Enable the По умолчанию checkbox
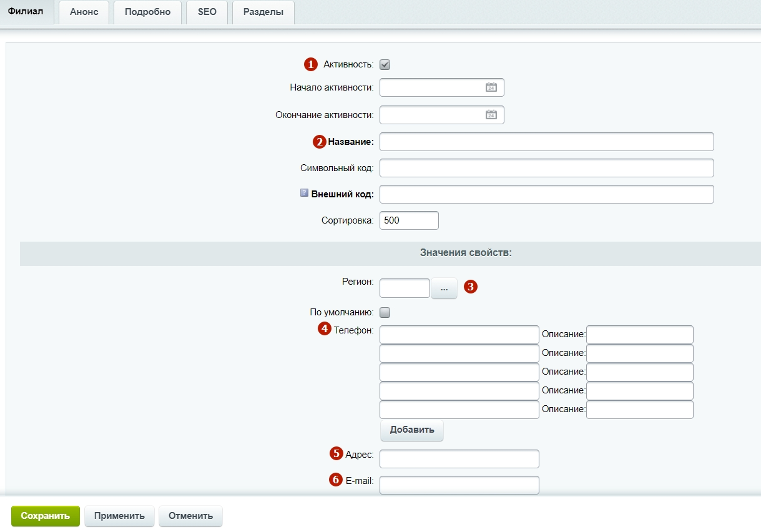The height and width of the screenshot is (532, 761). click(385, 312)
